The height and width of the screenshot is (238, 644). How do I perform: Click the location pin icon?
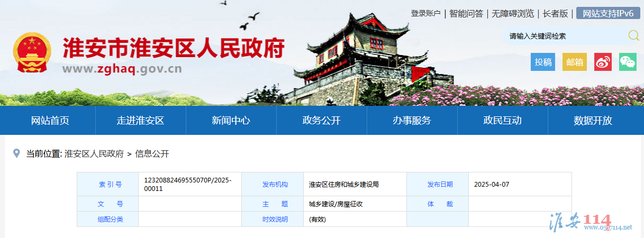pyautogui.click(x=16, y=153)
